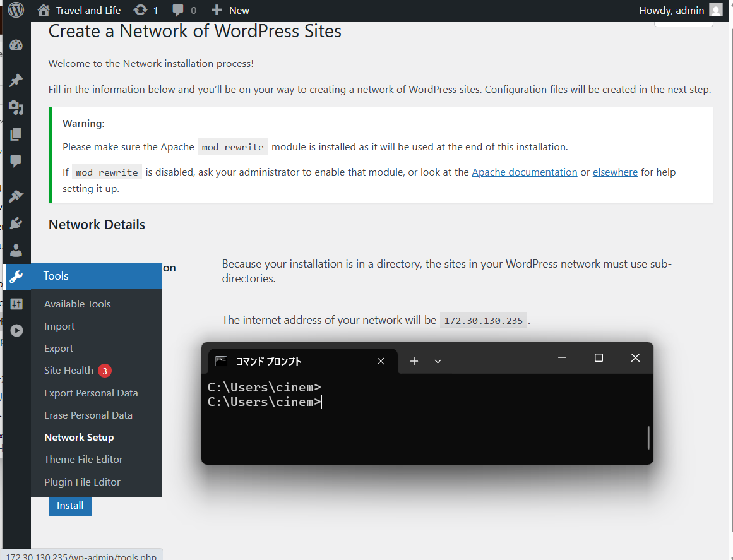Open the Posts pushpin sidebar icon
733x560 pixels.
(16, 80)
